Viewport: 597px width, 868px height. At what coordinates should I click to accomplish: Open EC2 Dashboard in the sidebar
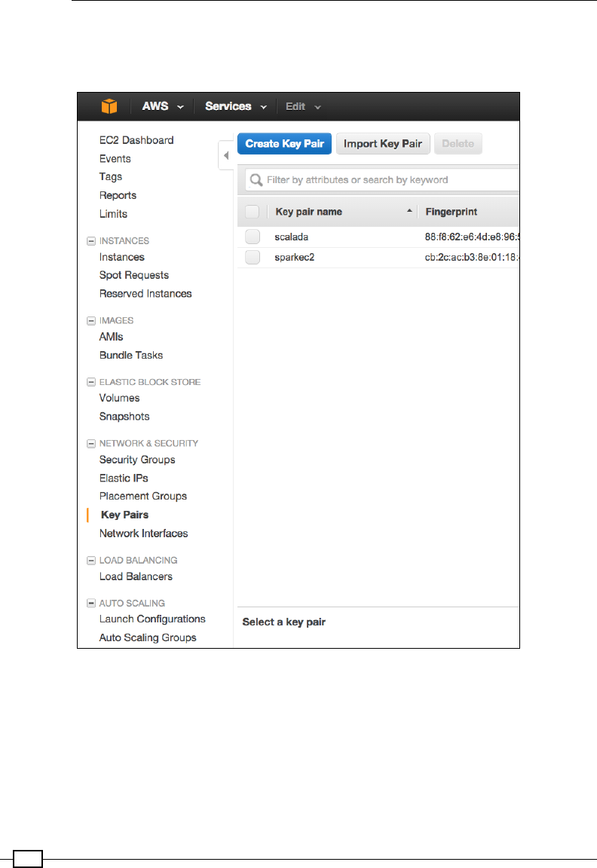coord(136,140)
